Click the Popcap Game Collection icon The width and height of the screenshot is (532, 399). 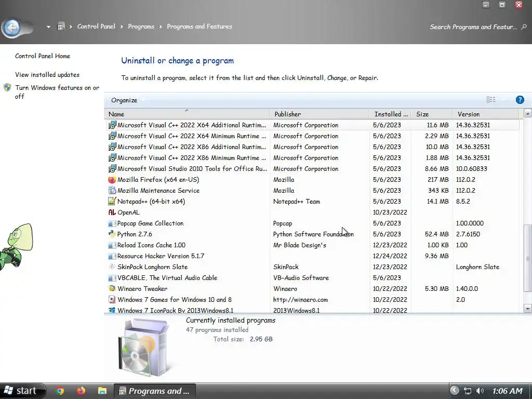[x=112, y=223]
